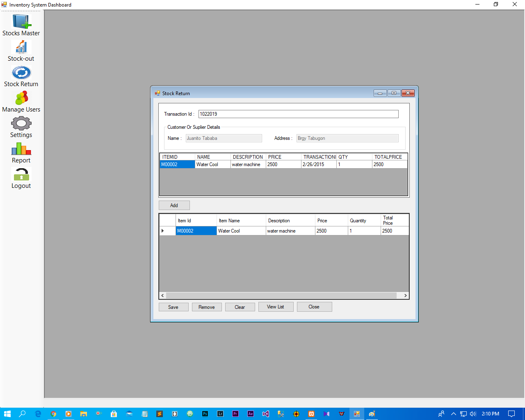Remove the selected item

tap(207, 306)
